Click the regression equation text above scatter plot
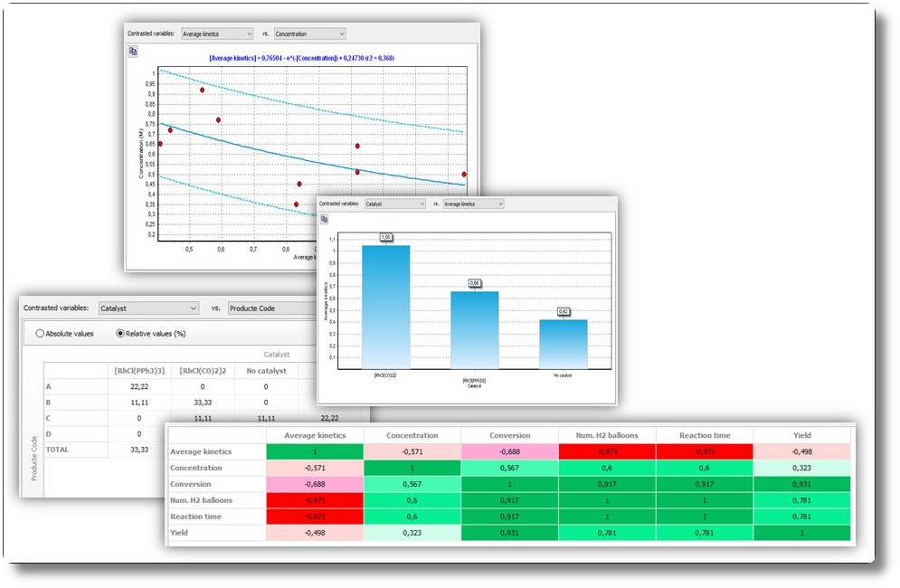The image size is (900, 588). 302,58
